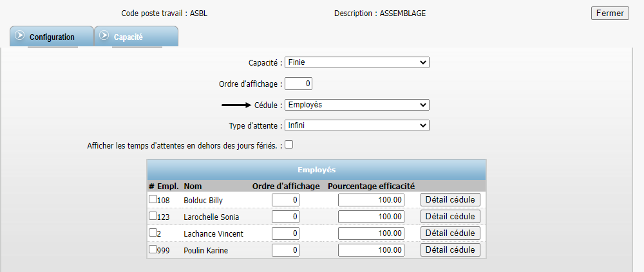The width and height of the screenshot is (644, 272).
Task: Click the Configuration tab arrow icon
Action: (19, 36)
